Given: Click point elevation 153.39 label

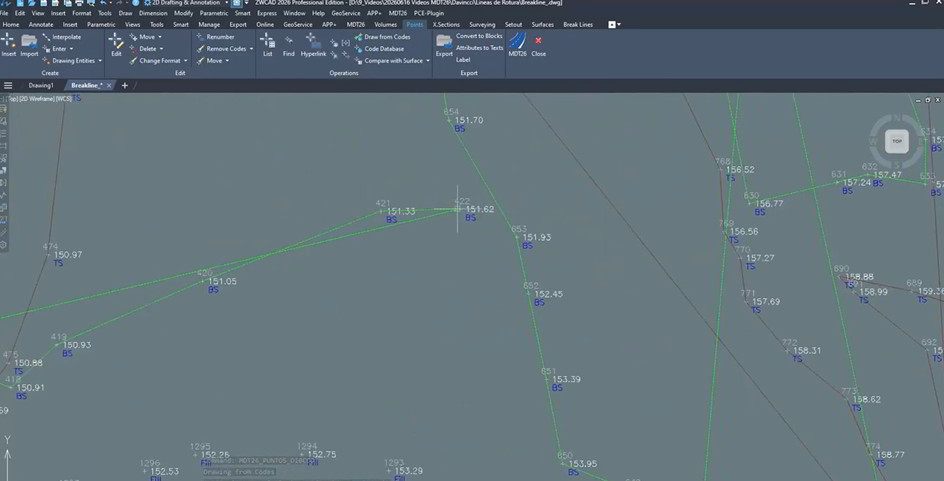Looking at the screenshot, I should coord(567,379).
